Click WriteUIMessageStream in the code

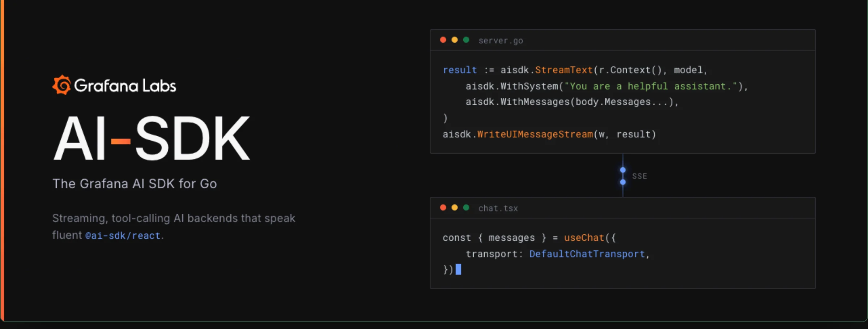tap(535, 134)
